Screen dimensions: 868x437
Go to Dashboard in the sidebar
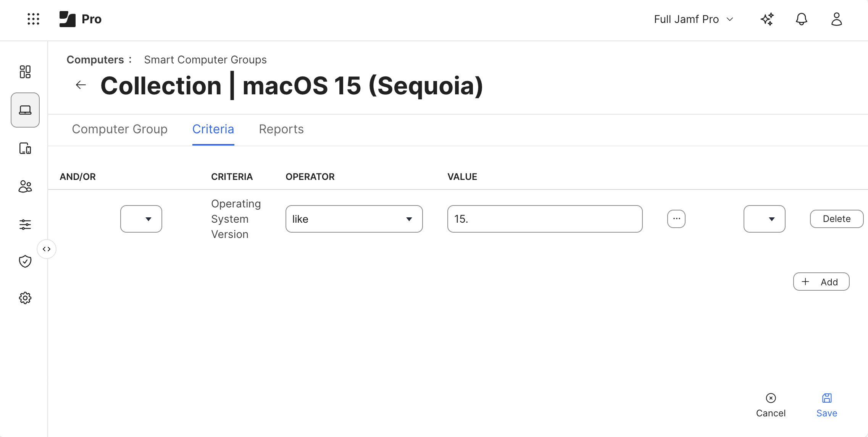(25, 72)
